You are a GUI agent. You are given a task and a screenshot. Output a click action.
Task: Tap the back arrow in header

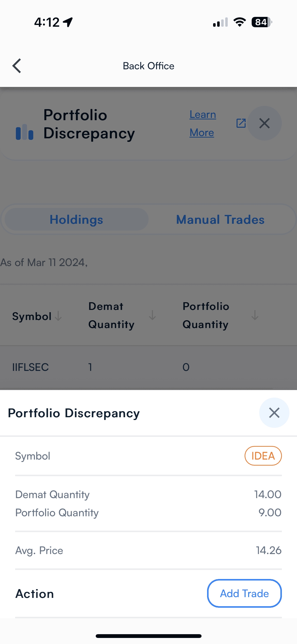pyautogui.click(x=17, y=66)
